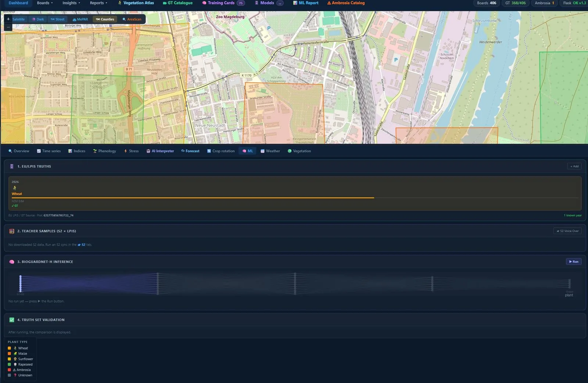Image resolution: width=588 pixels, height=383 pixels.
Task: Switch to the Phenology tab
Action: [105, 151]
